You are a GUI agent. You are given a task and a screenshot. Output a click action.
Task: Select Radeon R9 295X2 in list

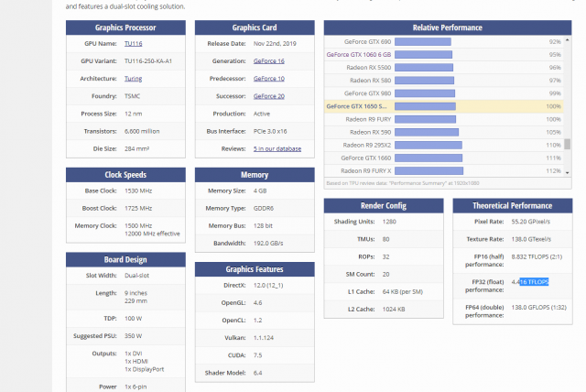coord(365,145)
